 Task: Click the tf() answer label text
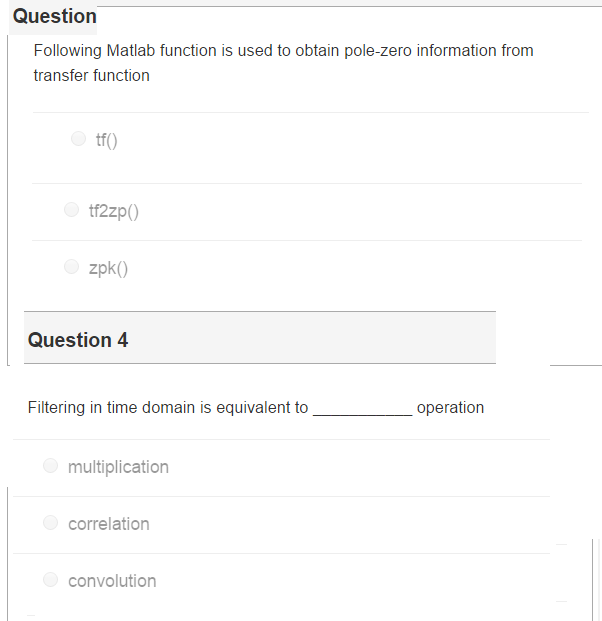107,140
